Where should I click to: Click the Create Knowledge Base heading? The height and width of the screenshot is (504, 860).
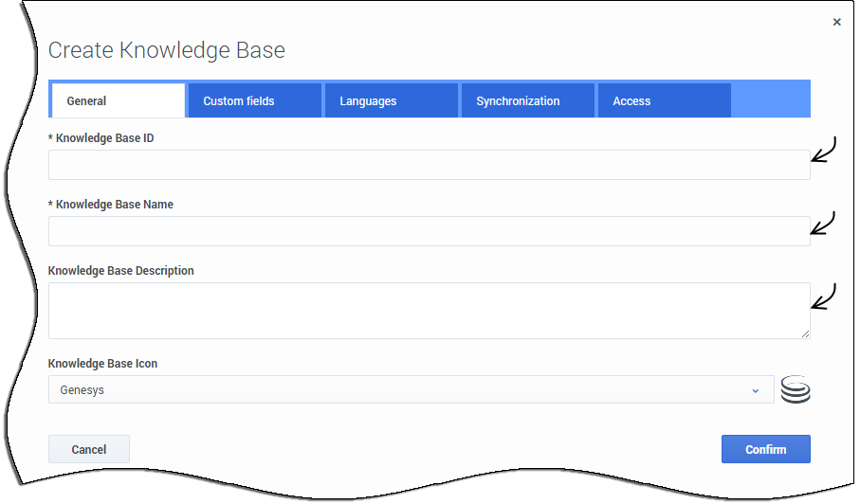pyautogui.click(x=167, y=50)
